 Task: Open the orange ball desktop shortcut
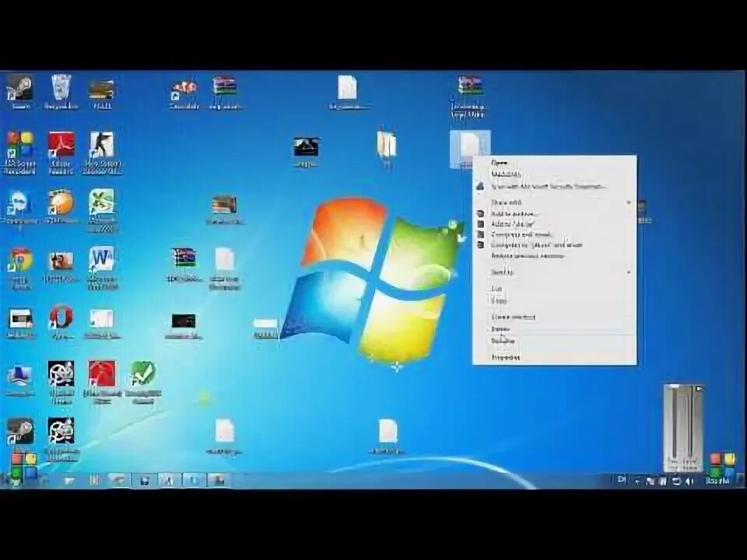point(61,205)
